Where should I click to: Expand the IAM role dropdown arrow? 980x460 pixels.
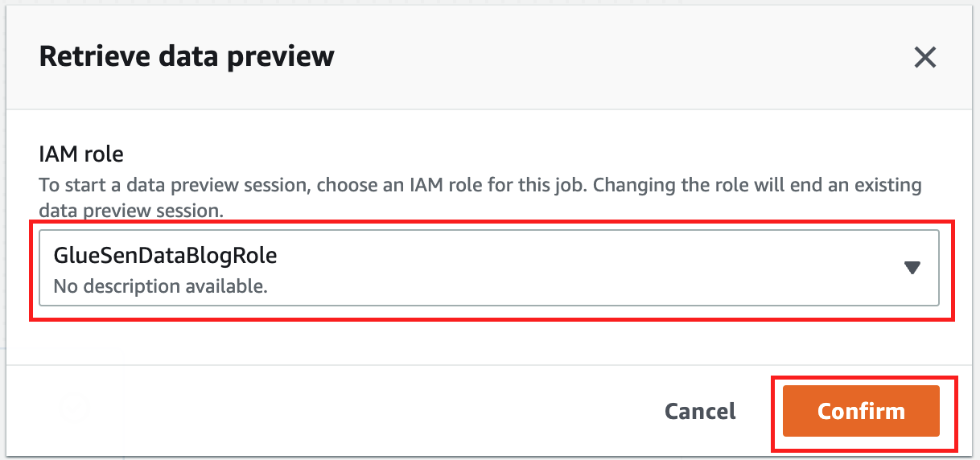coord(912,268)
